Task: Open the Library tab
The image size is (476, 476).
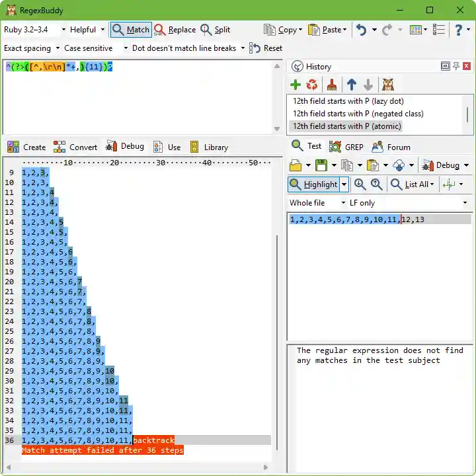Action: click(209, 147)
